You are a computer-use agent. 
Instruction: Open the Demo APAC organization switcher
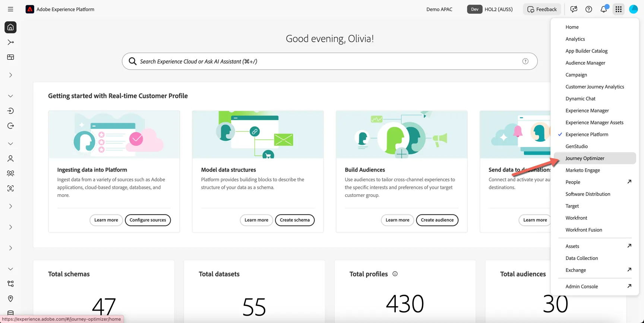pos(439,9)
